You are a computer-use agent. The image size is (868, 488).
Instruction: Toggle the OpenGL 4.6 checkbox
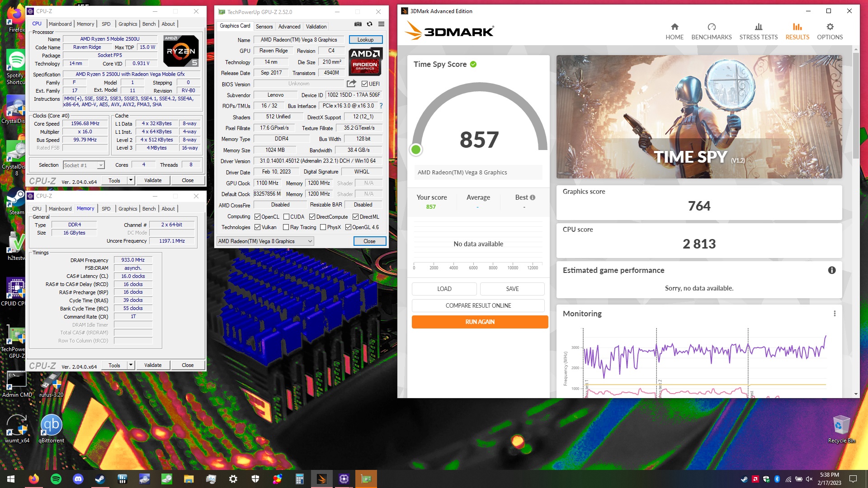point(348,227)
